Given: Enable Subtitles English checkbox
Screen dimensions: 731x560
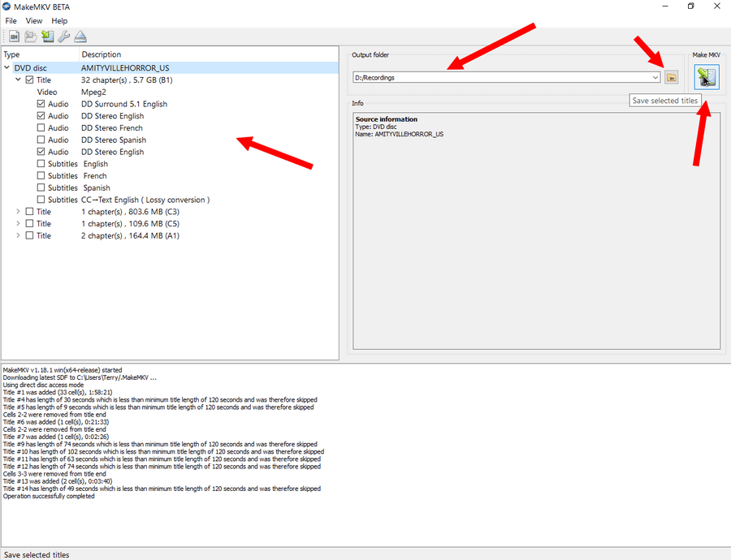Looking at the screenshot, I should (41, 163).
